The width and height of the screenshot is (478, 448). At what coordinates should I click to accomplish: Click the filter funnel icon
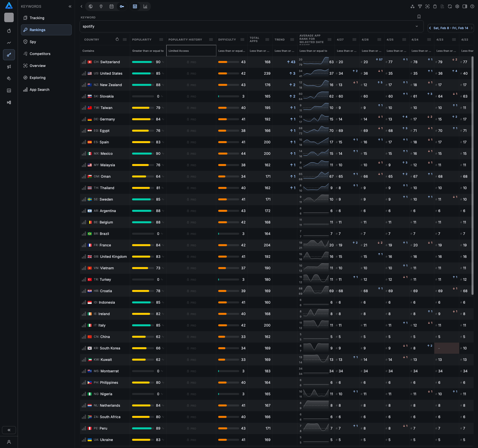420,6
